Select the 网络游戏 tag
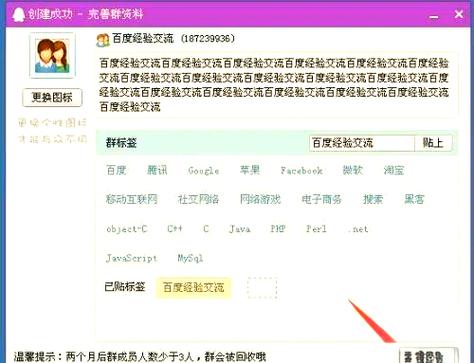This screenshot has height=363, width=474. point(260,199)
